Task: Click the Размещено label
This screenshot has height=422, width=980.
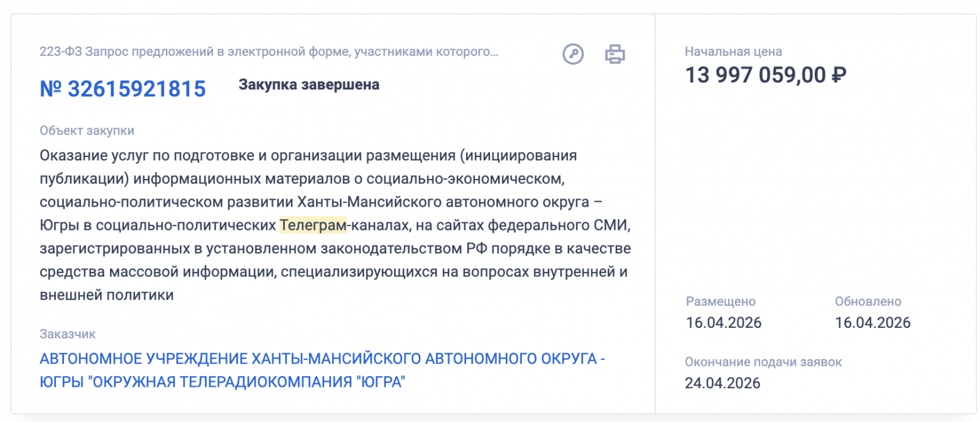Action: click(x=719, y=301)
